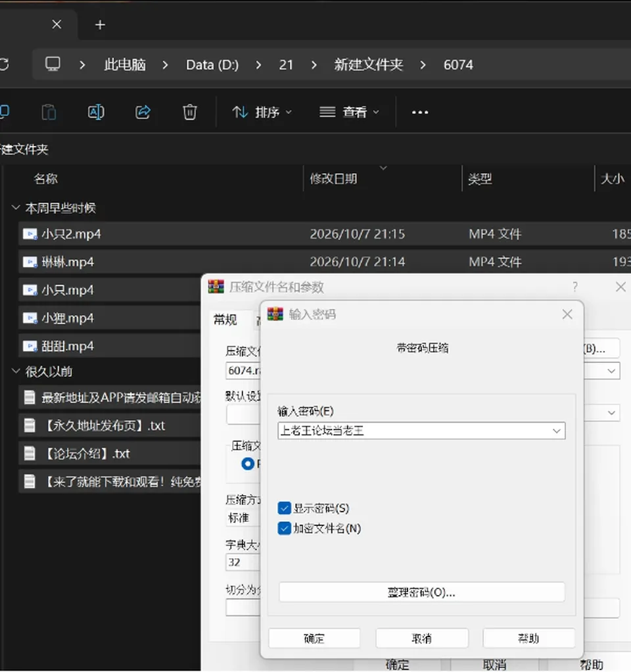Click 确定 in the password dialog
This screenshot has height=672, width=631.
[314, 638]
